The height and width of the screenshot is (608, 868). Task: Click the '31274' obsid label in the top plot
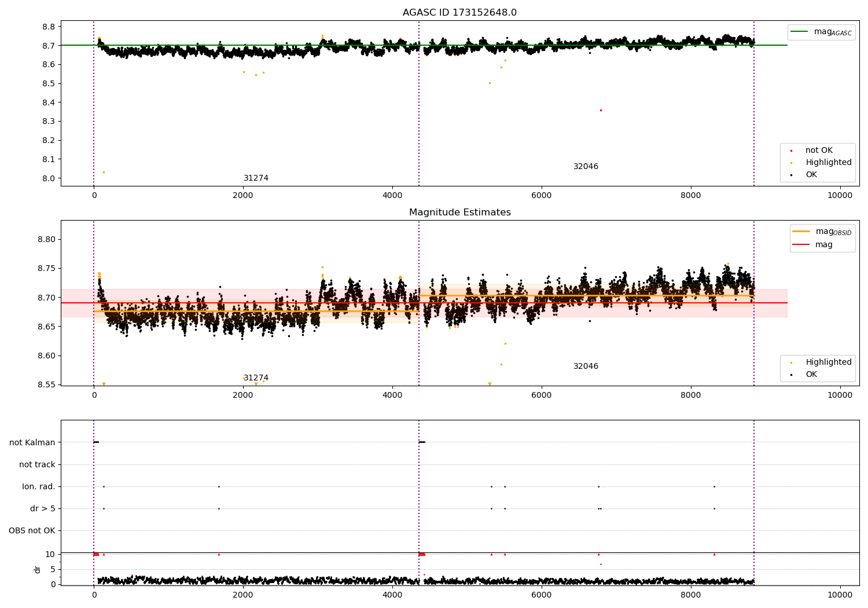pos(256,178)
